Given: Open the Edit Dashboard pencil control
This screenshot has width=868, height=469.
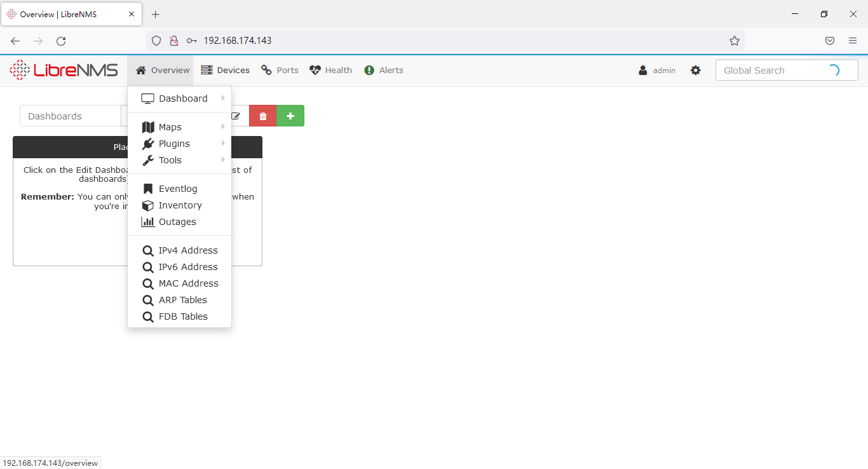Looking at the screenshot, I should [x=236, y=116].
